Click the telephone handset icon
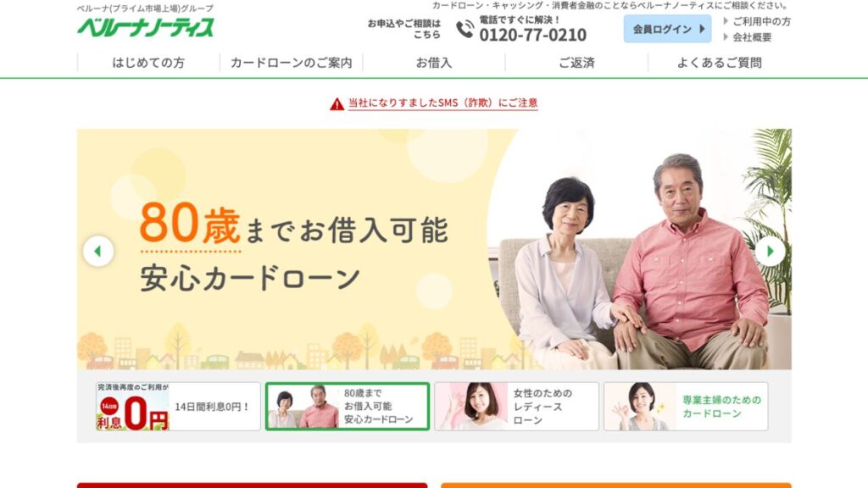Screen dimensions: 868x488 [465, 30]
